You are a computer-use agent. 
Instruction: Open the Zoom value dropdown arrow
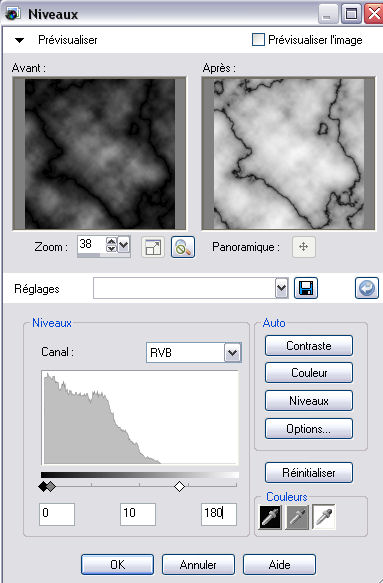[x=123, y=245]
